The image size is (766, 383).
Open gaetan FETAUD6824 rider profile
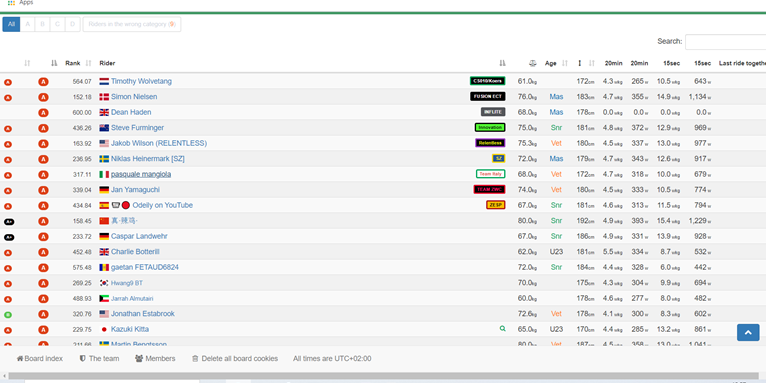145,267
